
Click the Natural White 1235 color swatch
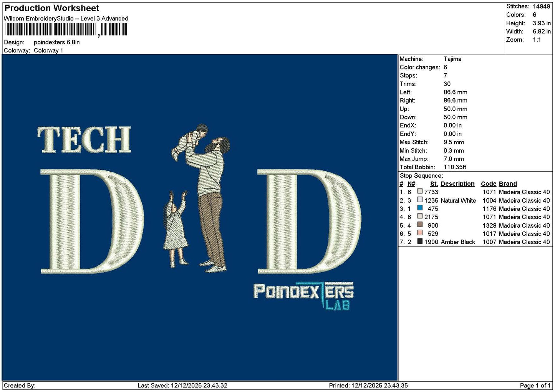[x=420, y=200]
